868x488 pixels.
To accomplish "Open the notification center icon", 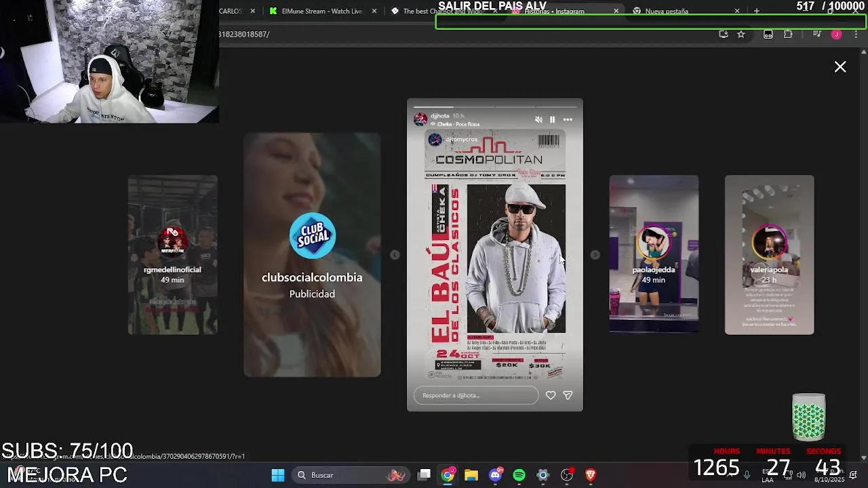I will click(853, 474).
